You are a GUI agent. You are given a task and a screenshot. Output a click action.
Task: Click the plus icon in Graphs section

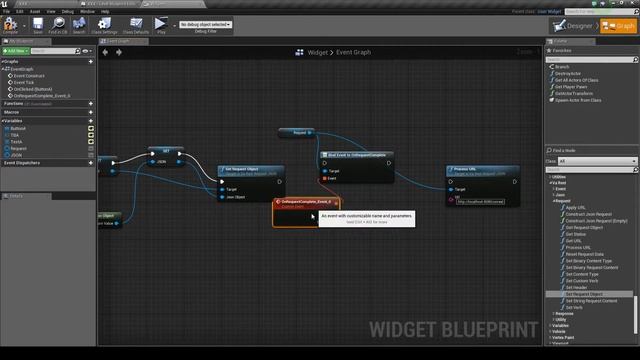(91, 62)
